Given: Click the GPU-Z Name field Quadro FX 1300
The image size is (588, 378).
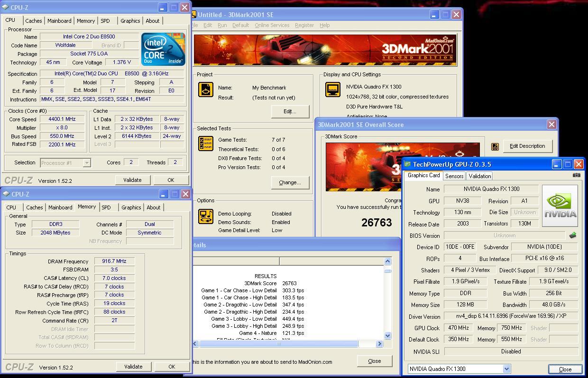Looking at the screenshot, I should (491, 189).
